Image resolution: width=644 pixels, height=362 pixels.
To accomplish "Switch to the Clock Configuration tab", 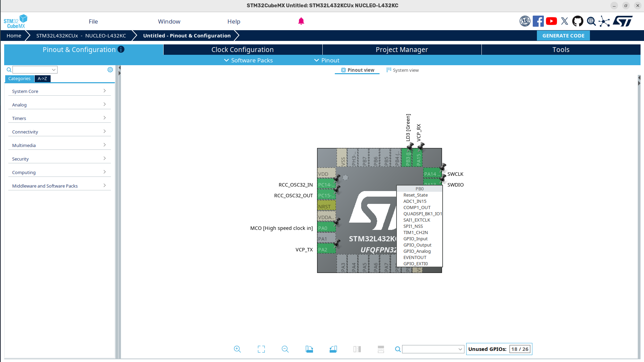I will tap(243, 50).
